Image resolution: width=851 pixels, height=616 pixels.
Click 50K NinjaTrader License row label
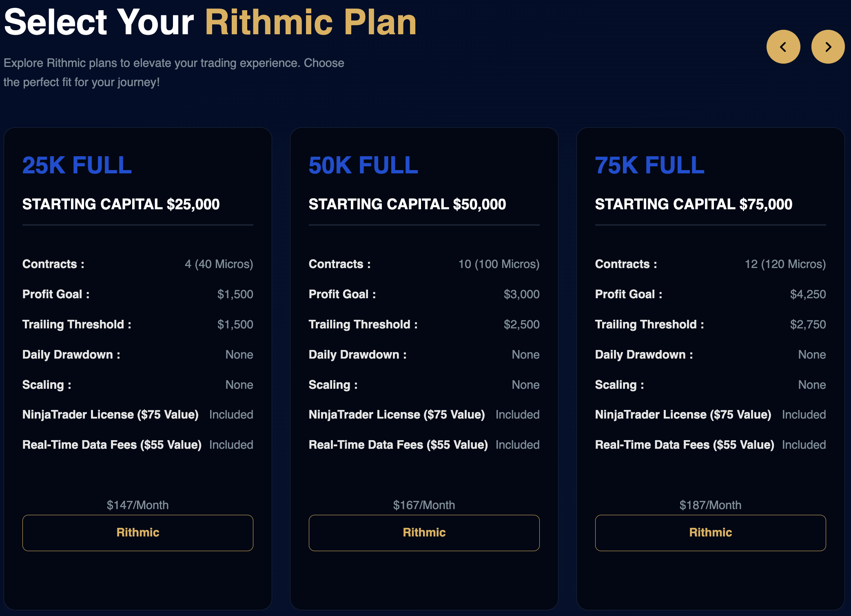tap(397, 414)
